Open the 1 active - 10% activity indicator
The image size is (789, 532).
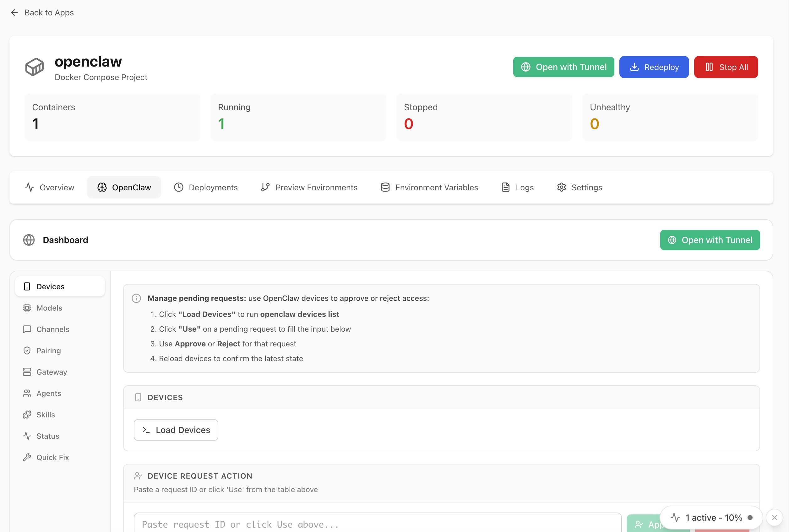click(711, 518)
